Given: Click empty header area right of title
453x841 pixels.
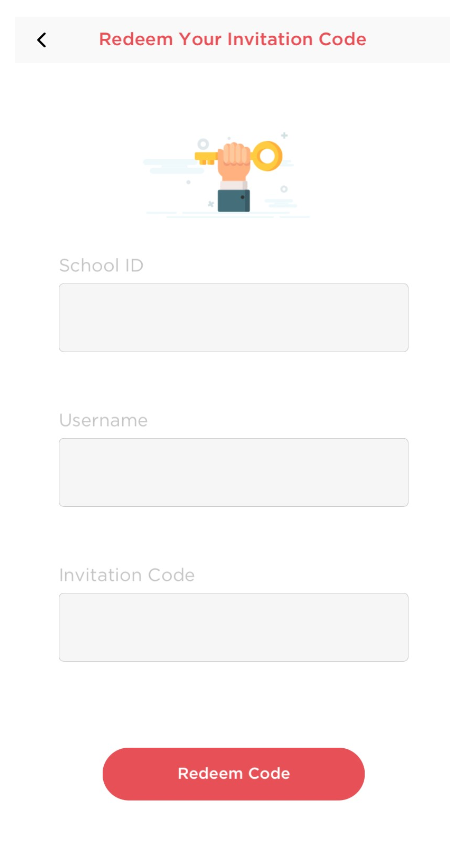Looking at the screenshot, I should tap(409, 40).
